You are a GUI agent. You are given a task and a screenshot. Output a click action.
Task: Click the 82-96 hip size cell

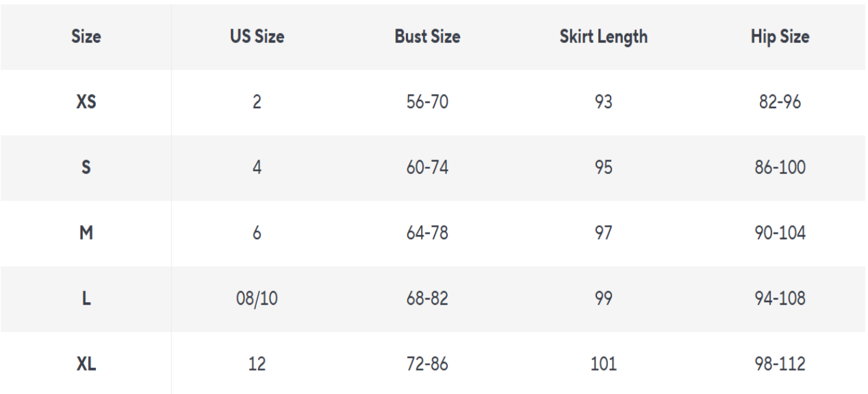click(780, 102)
